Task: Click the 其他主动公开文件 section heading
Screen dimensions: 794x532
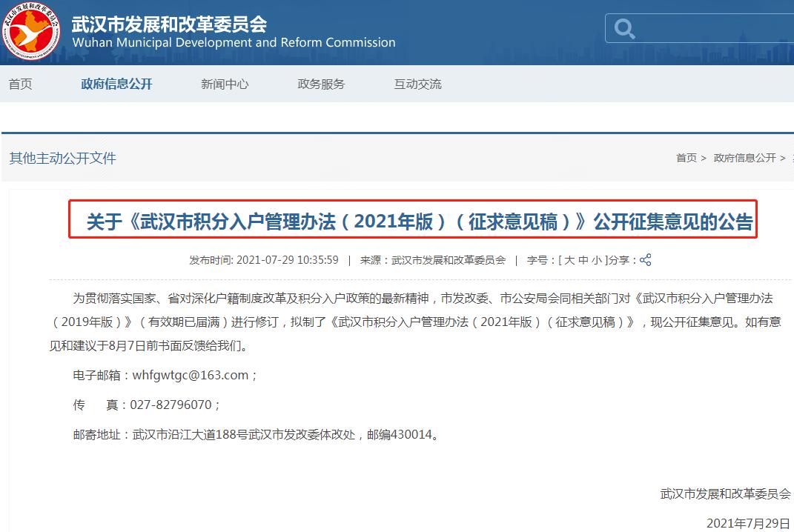Action: tap(63, 158)
